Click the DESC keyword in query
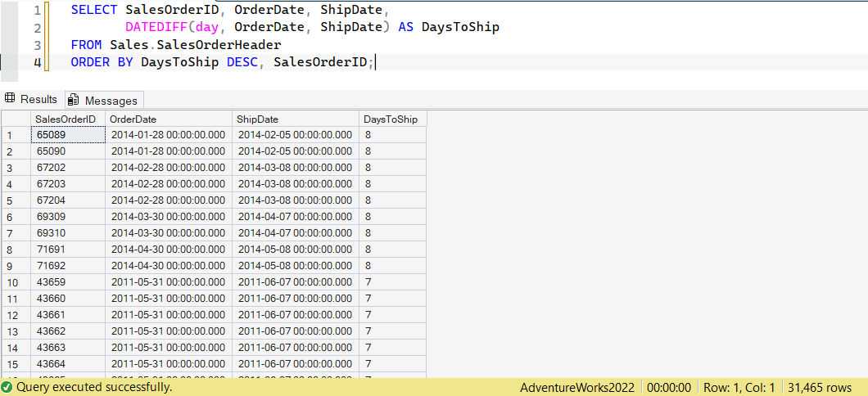This screenshot has height=396, width=868. click(242, 62)
